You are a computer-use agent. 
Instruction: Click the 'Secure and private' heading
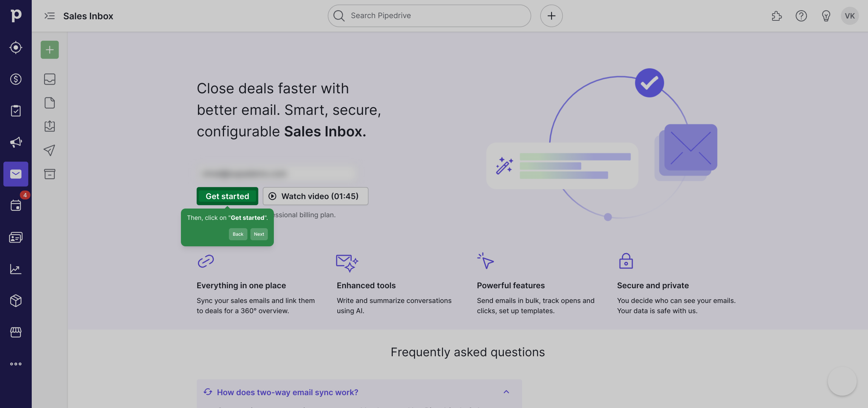pos(653,286)
